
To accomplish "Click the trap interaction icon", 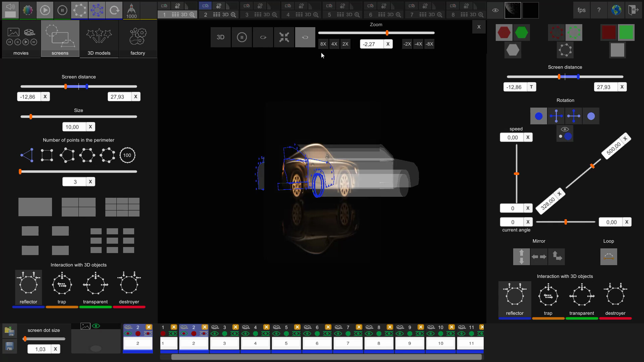I will click(62, 285).
